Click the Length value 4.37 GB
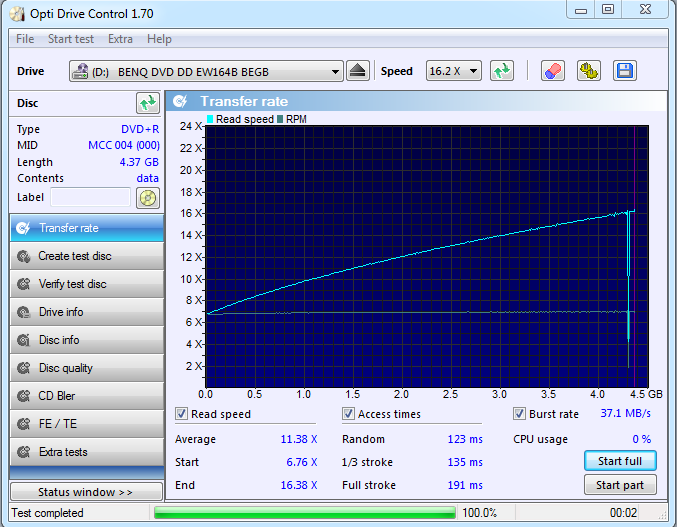Image resolution: width=677 pixels, height=527 pixels. click(139, 162)
